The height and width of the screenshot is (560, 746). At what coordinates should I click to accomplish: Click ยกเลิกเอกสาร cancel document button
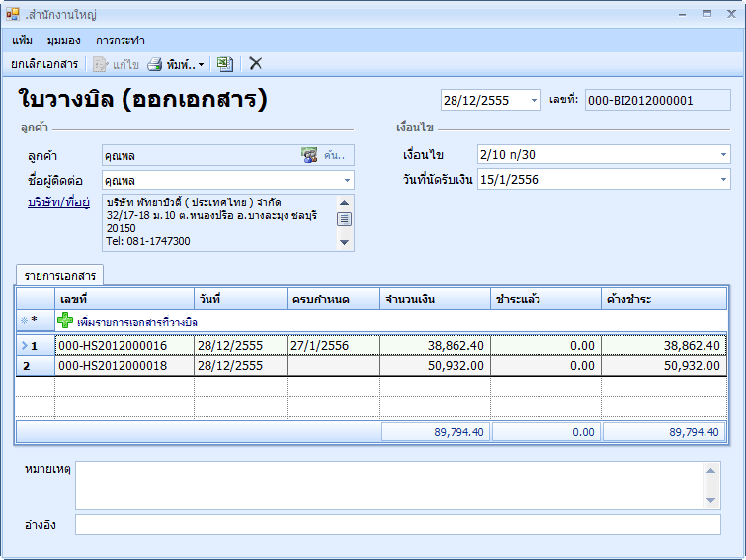(44, 64)
